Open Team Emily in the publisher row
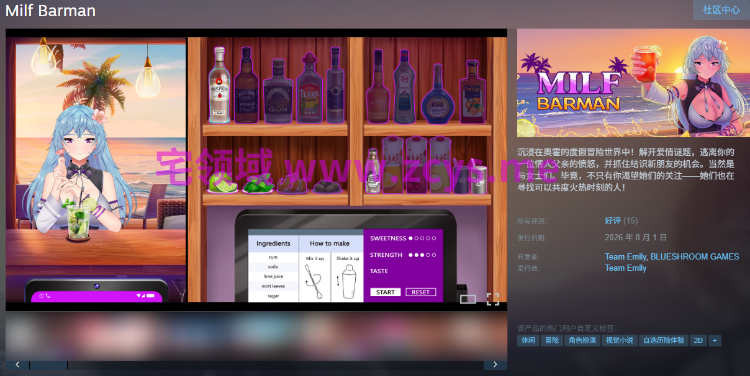This screenshot has width=750, height=376. [625, 268]
